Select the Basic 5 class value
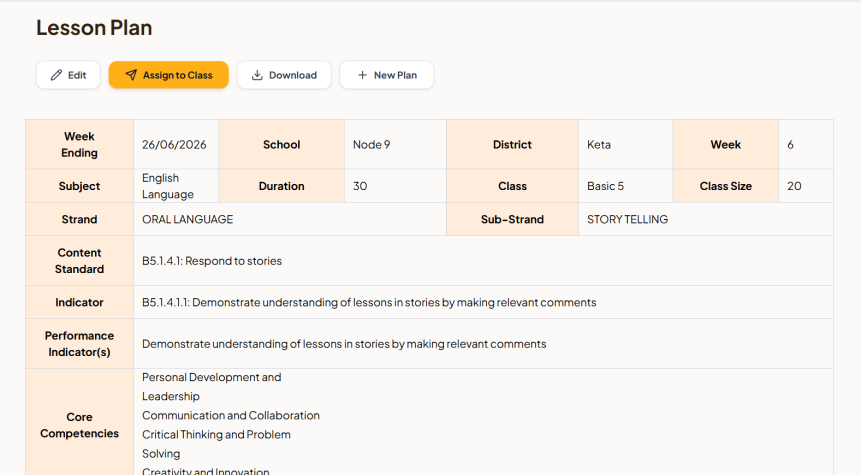 pos(605,186)
